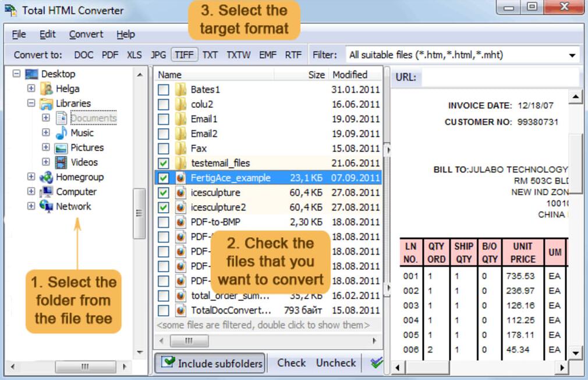
Task: Click the file tree vertical scrollbar thumb
Action: tap(139, 213)
